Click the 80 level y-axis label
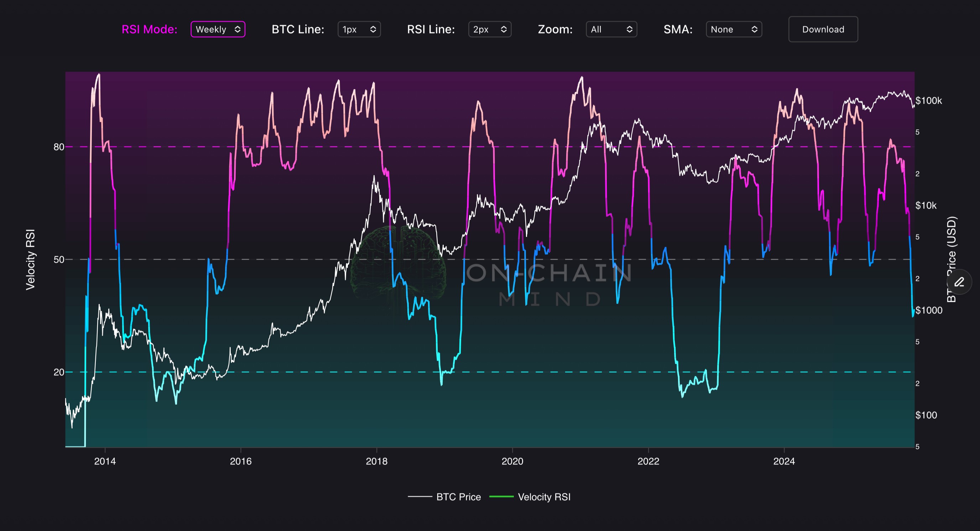Viewport: 980px width, 531px height. pyautogui.click(x=59, y=147)
